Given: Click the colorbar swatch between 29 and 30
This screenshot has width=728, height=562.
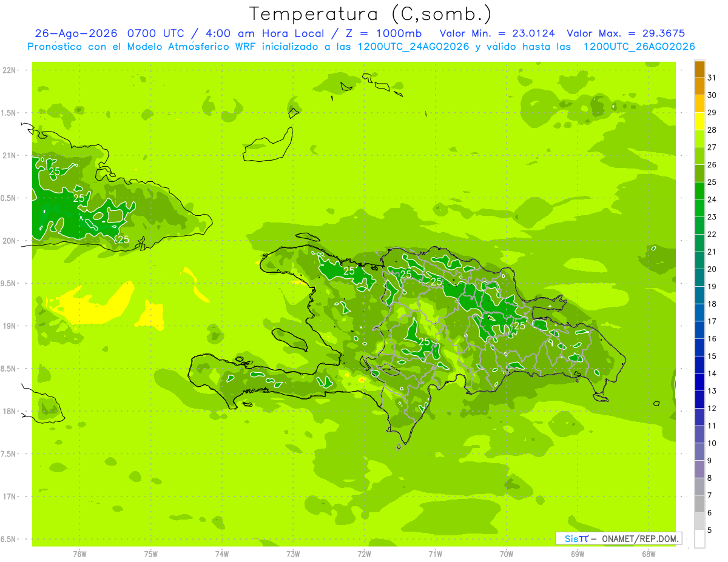Looking at the screenshot, I should coord(699,104).
